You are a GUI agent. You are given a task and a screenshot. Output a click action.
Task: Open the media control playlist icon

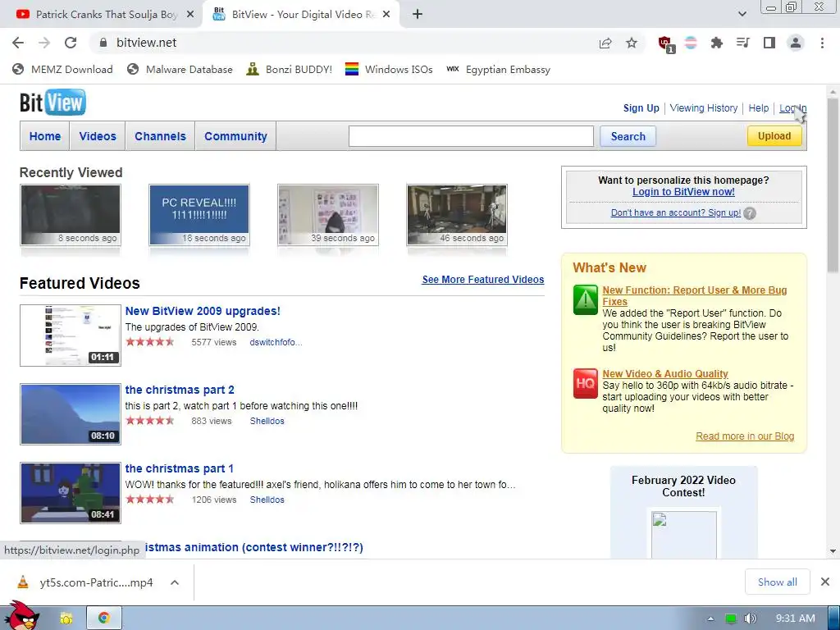(x=742, y=43)
